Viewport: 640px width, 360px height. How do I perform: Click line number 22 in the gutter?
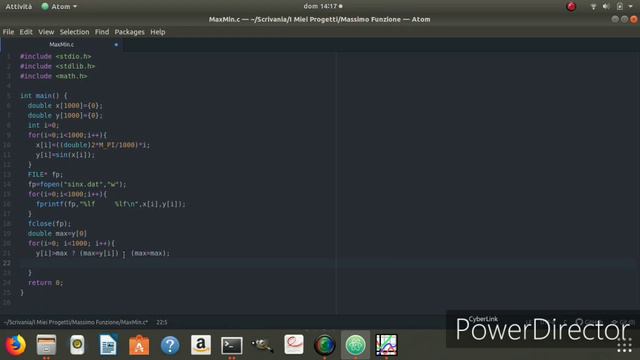[7, 263]
